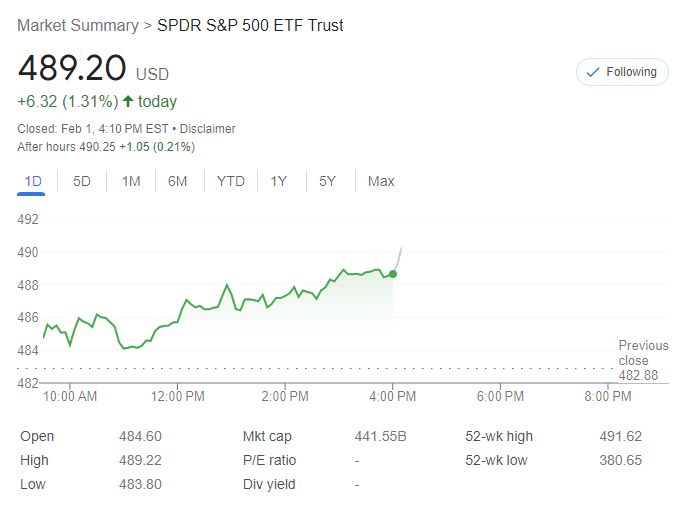Click the Mkt cap value 441.55B
685x505 pixels.
click(x=381, y=436)
